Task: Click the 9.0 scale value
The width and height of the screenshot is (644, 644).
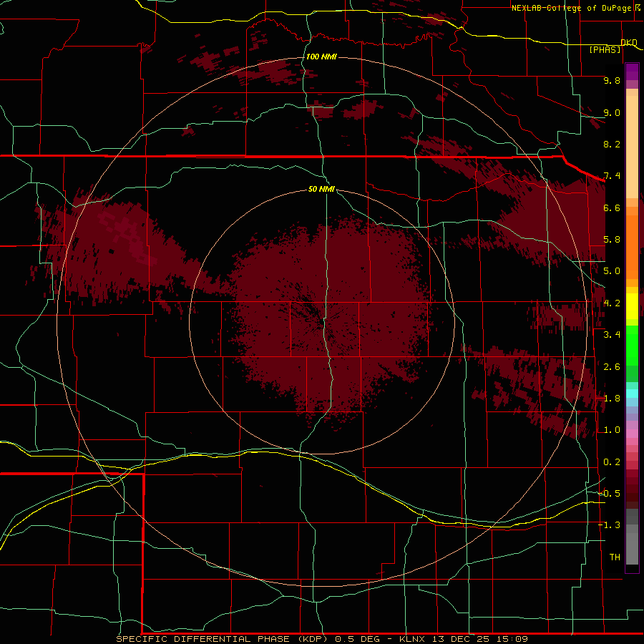Action: tap(612, 112)
